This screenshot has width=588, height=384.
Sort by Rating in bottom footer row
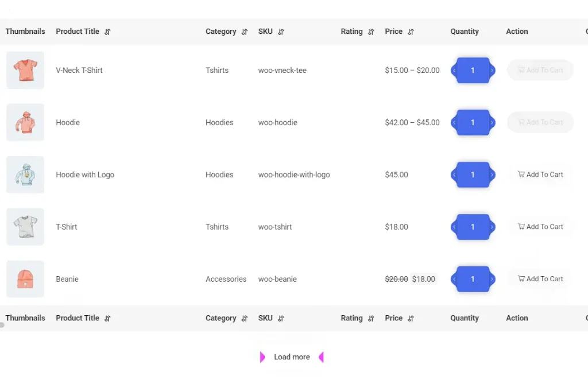371,319
